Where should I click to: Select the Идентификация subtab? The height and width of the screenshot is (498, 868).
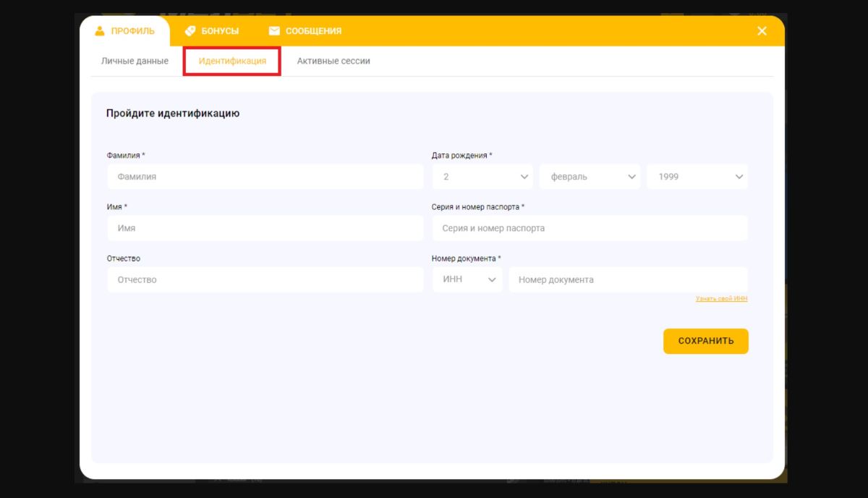pos(232,61)
